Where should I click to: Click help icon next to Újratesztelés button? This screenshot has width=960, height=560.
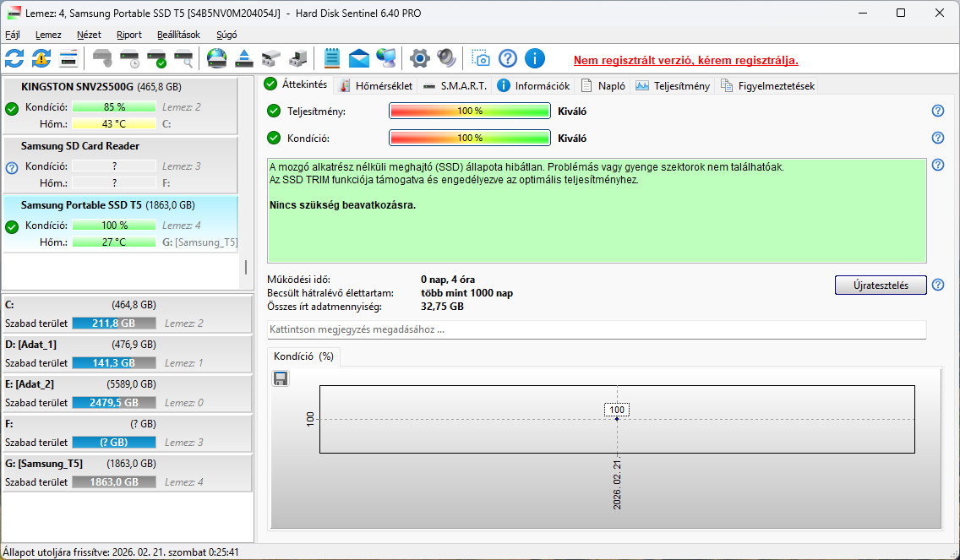point(937,285)
